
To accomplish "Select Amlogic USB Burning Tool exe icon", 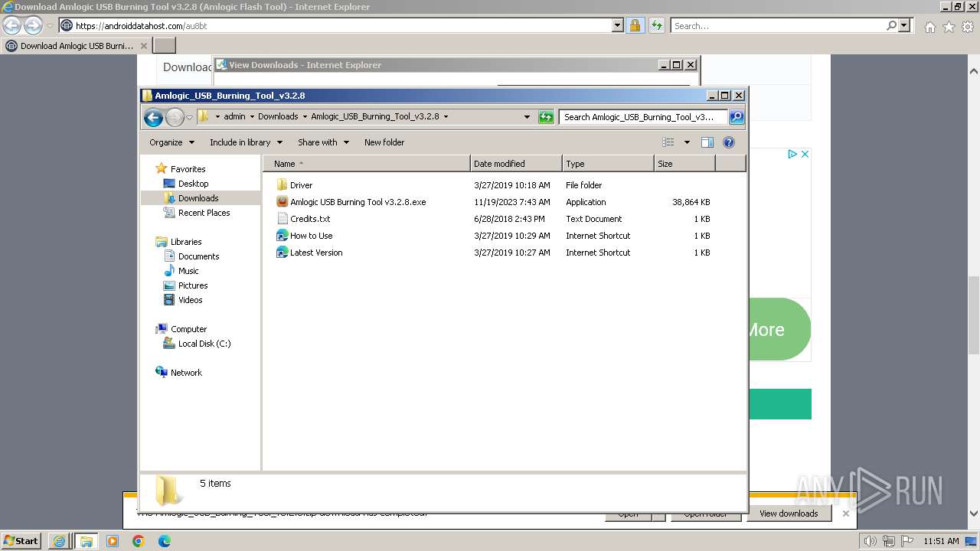I will (282, 202).
